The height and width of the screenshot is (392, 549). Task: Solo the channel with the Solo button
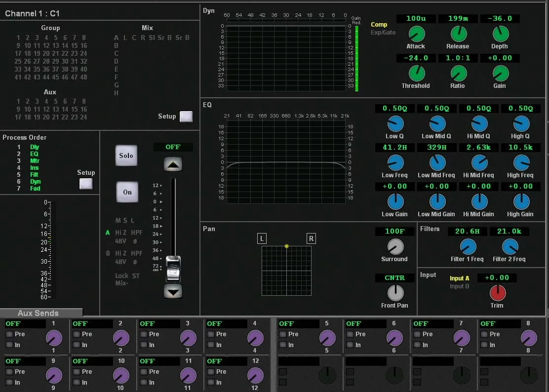pos(126,156)
